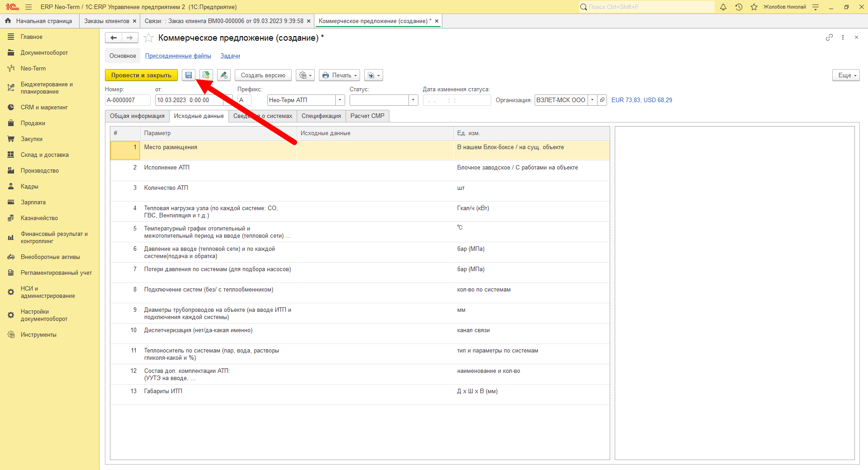This screenshot has width=868, height=470.
Task: Click the post document icon with green arrow
Action: (206, 75)
